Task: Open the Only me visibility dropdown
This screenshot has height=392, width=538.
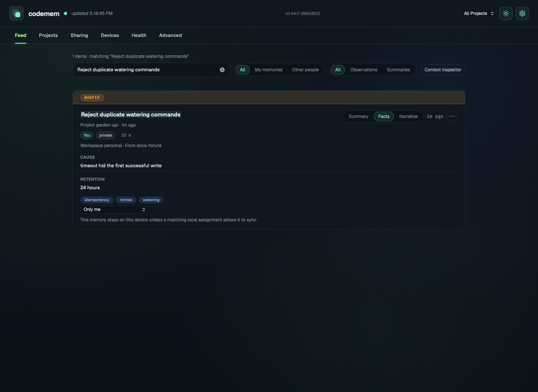Action: [114, 209]
